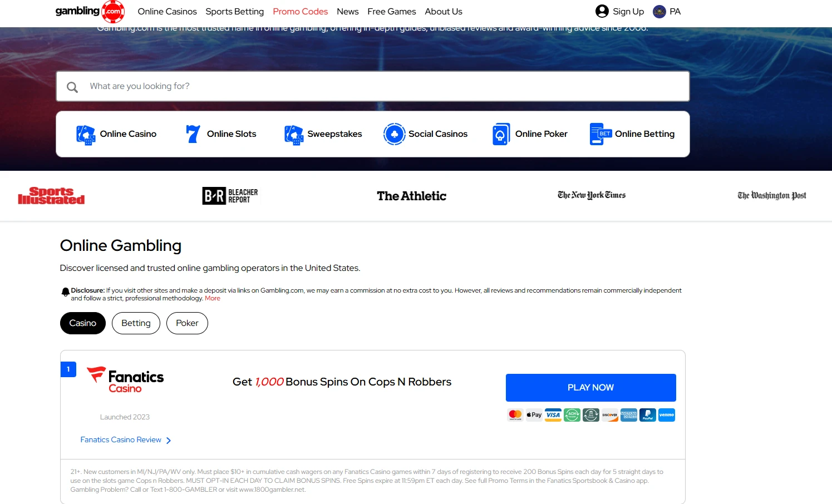Click the Venmo payment icon
The height and width of the screenshot is (504, 832).
pos(666,414)
